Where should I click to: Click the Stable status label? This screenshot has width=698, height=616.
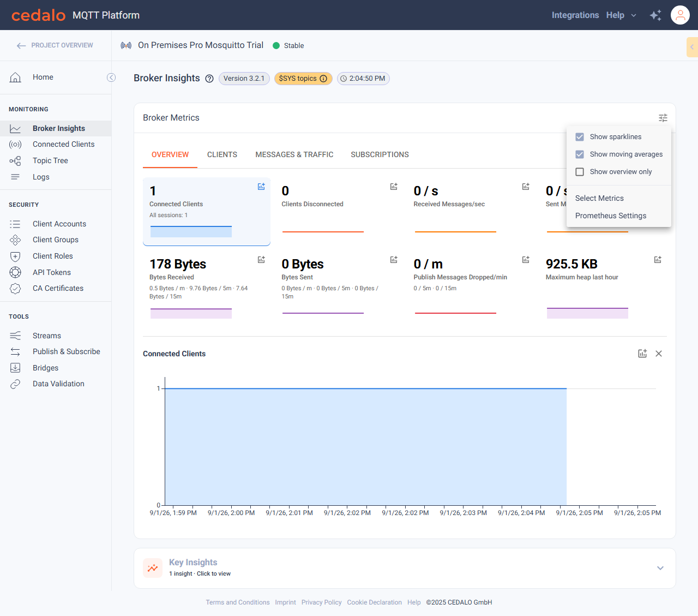click(294, 46)
